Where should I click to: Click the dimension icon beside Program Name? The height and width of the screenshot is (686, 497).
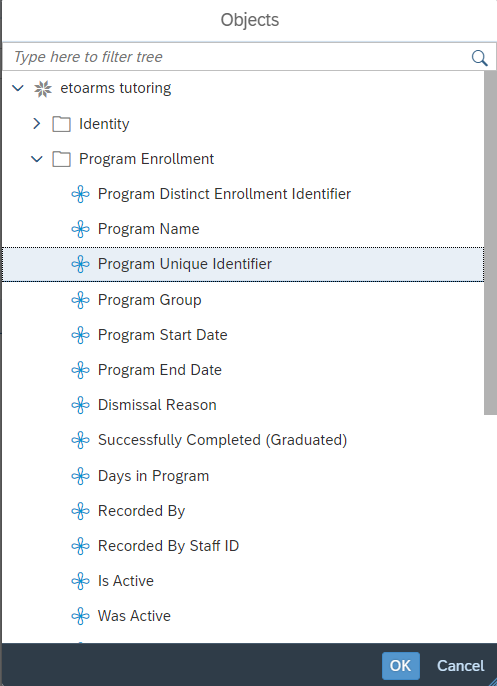point(80,229)
